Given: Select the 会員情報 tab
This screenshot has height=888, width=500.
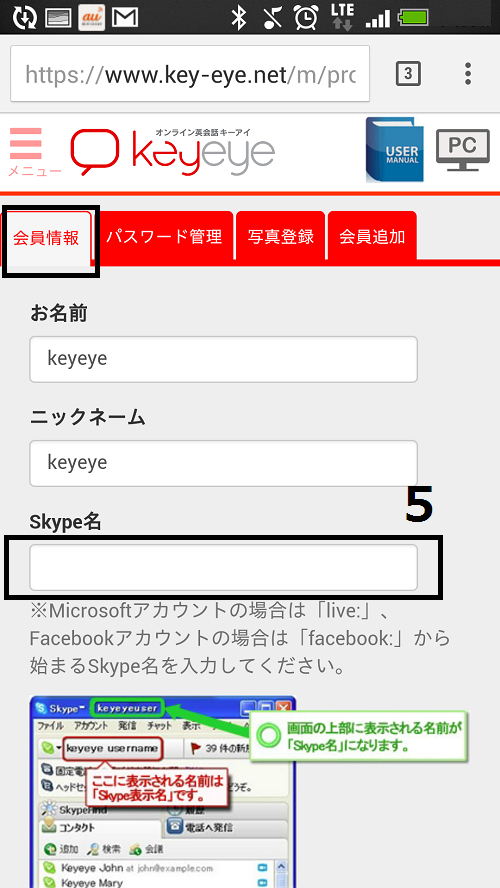Looking at the screenshot, I should pos(46,238).
